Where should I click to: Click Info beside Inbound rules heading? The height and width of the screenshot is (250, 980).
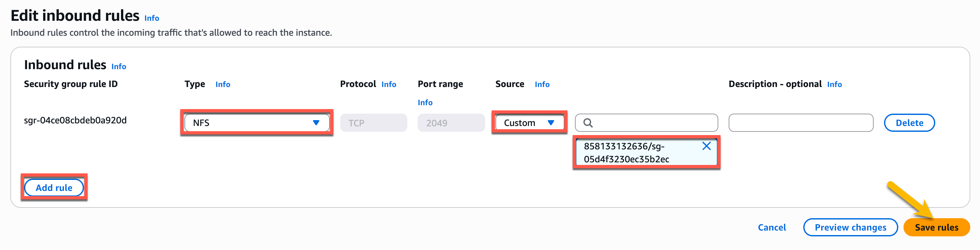(x=118, y=66)
